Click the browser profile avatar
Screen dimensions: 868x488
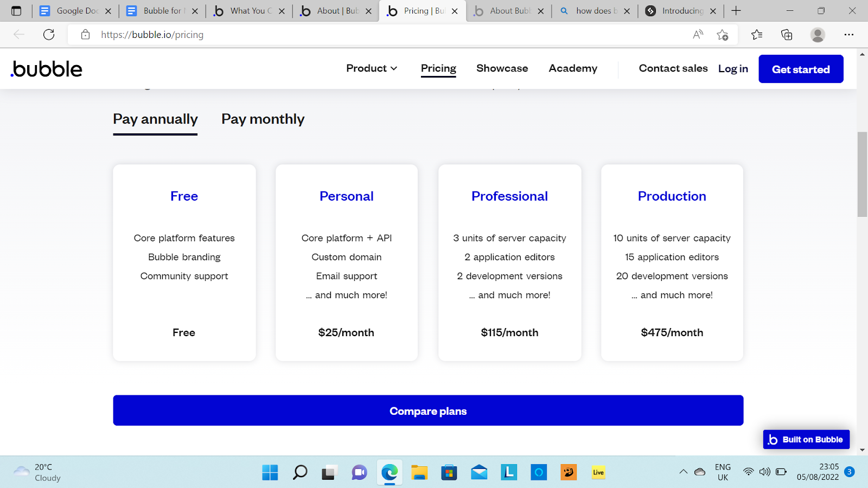[818, 35]
